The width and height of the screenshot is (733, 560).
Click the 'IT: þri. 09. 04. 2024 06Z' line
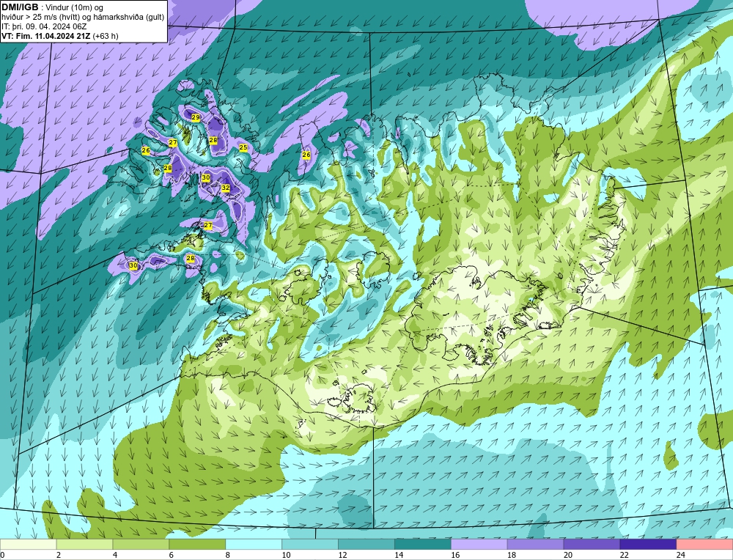44,26
